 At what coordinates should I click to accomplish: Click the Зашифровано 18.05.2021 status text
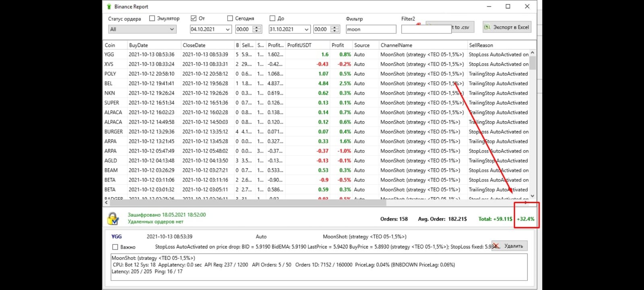167,215
